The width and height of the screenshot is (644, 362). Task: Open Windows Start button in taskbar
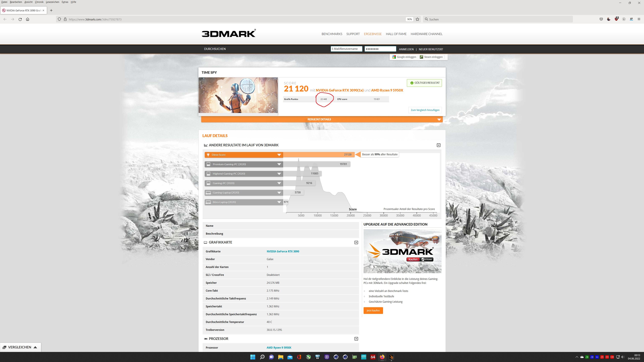(x=253, y=357)
